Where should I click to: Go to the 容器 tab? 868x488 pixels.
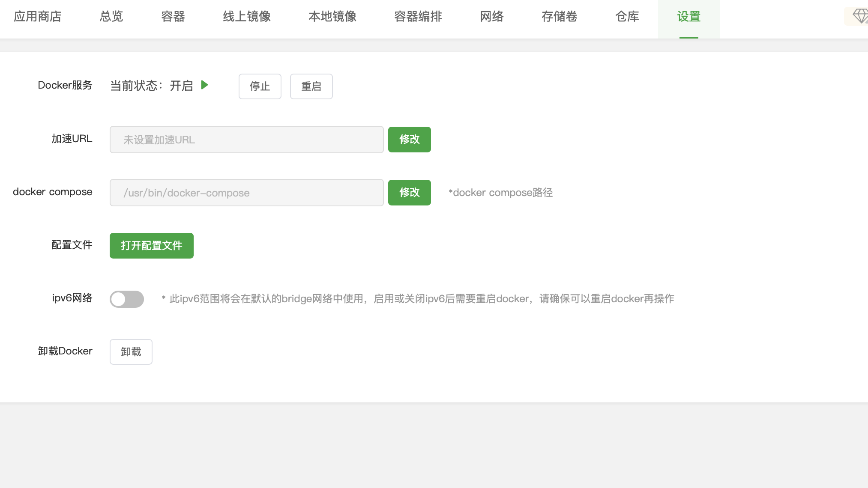173,17
